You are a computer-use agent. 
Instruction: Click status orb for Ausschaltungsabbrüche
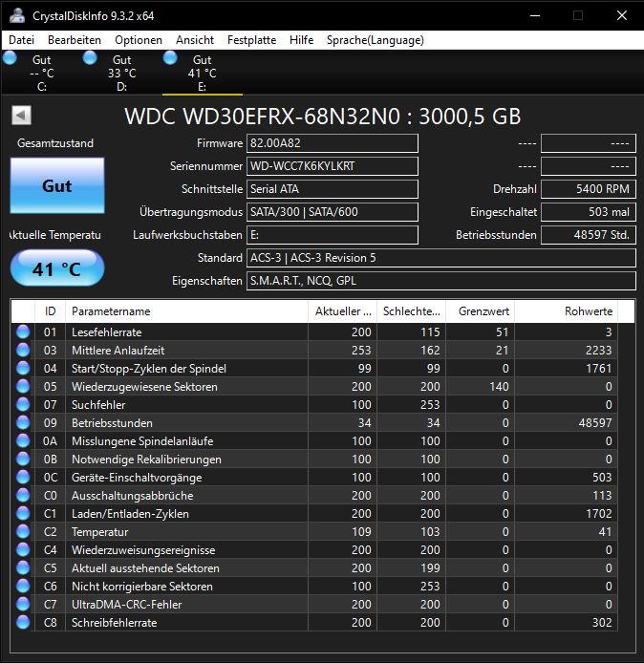click(23, 495)
